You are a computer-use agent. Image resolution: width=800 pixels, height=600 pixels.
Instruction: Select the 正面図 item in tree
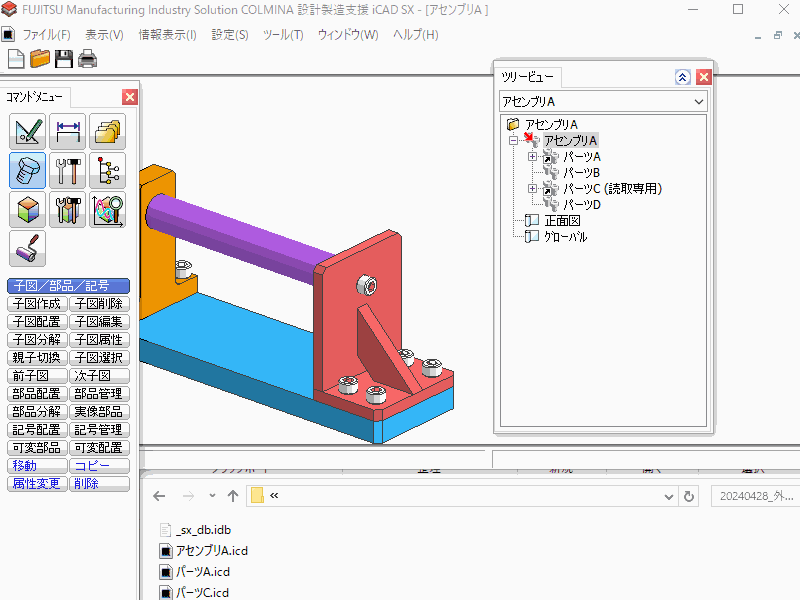pyautogui.click(x=562, y=221)
